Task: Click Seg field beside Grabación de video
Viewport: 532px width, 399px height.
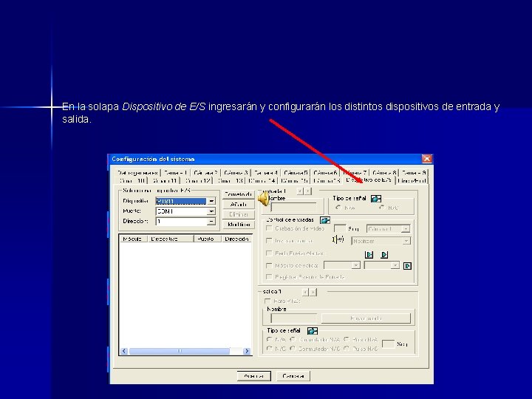Action: pos(340,228)
